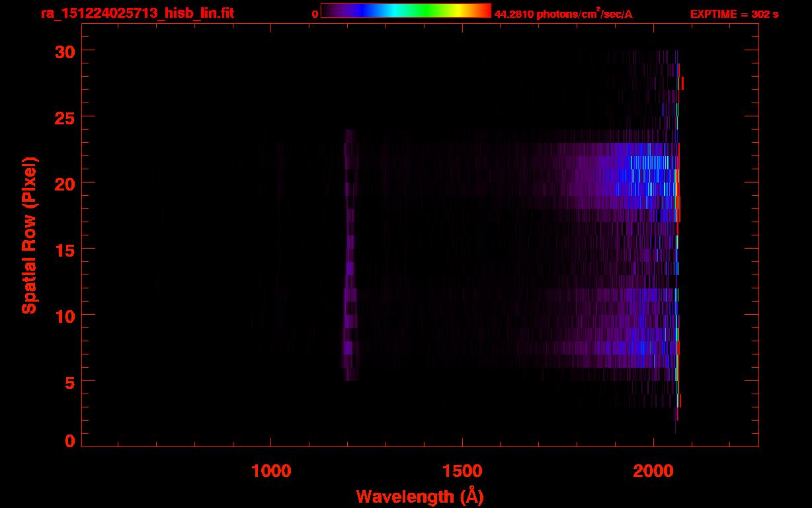Click the x-axis tick label 1500

tap(462, 471)
